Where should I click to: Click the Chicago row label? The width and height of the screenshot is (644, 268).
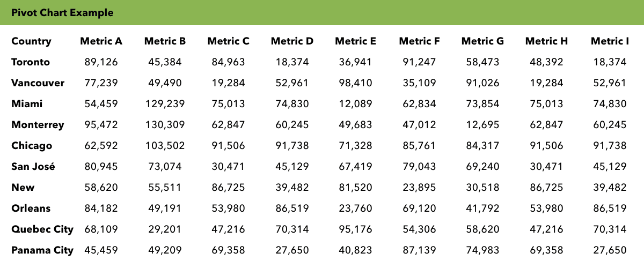[32, 146]
